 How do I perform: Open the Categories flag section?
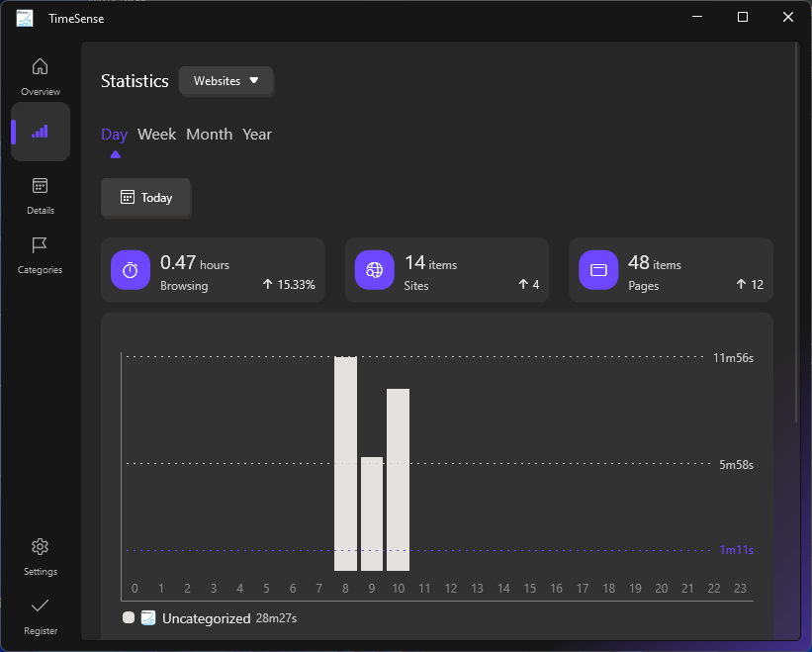40,249
